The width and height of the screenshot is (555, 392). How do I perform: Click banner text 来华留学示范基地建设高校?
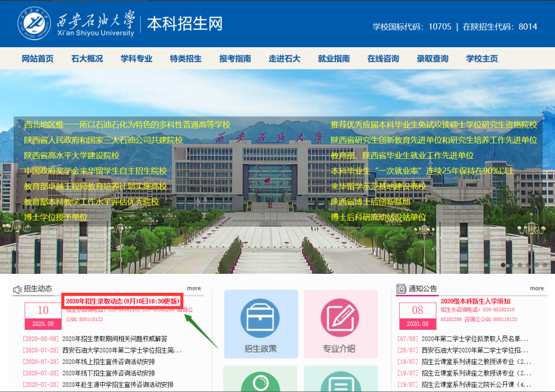(x=378, y=186)
